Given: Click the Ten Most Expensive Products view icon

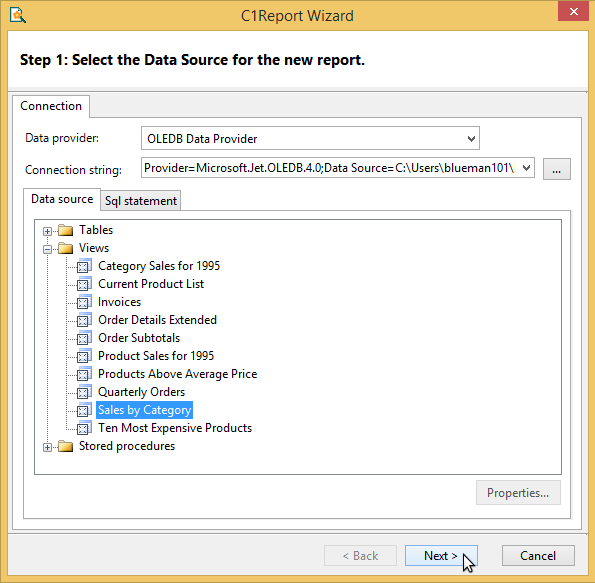Looking at the screenshot, I should 84,428.
